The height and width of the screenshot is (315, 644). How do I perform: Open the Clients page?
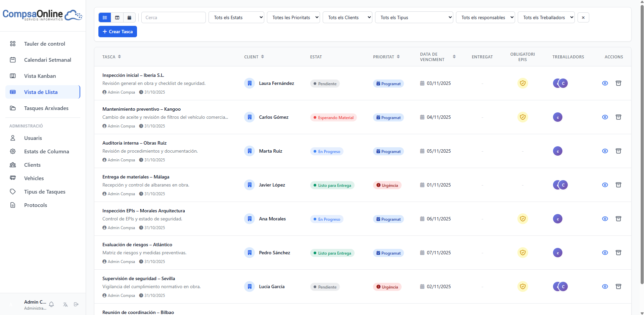43,165
